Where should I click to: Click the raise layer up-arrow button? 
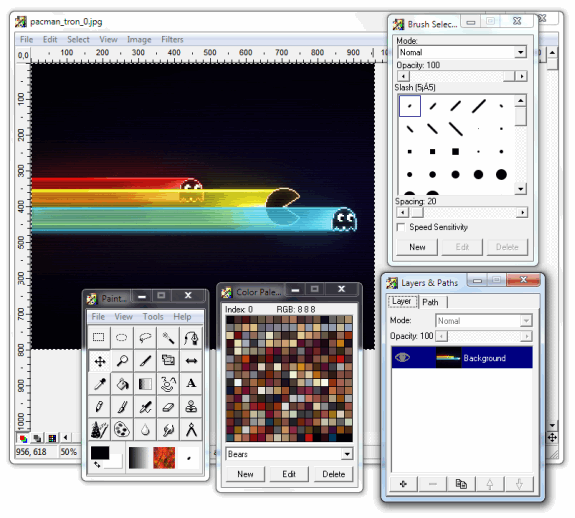point(490,484)
